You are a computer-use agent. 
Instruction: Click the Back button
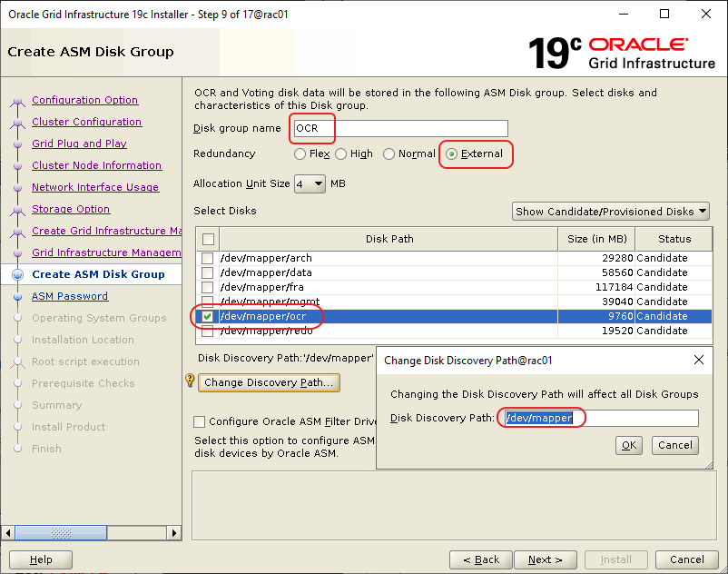click(481, 559)
